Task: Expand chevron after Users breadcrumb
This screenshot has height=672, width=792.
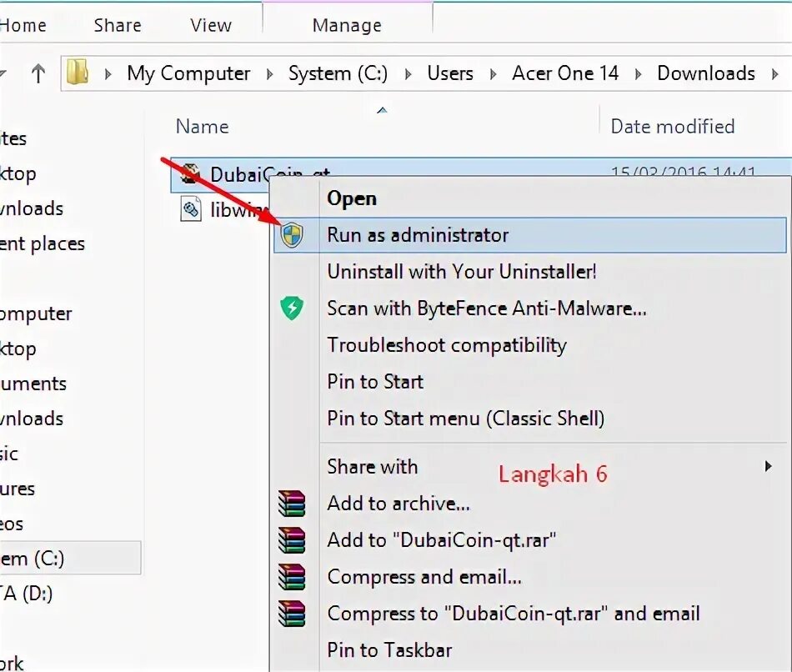Action: pyautogui.click(x=493, y=74)
